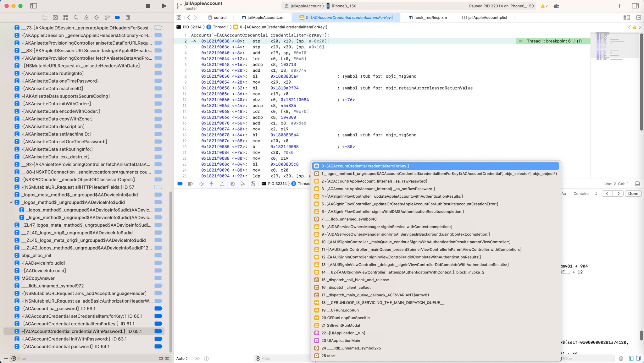Select frame 25 start in popup

(436, 356)
